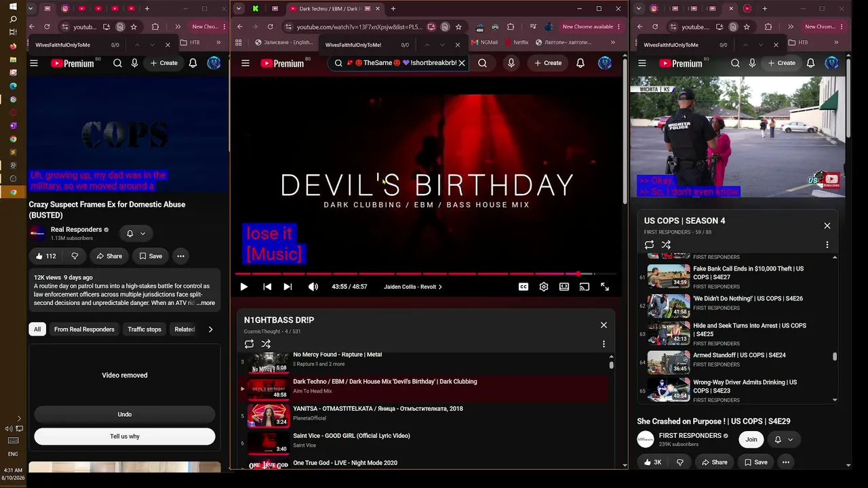Click Tell us why in left window

(x=125, y=436)
